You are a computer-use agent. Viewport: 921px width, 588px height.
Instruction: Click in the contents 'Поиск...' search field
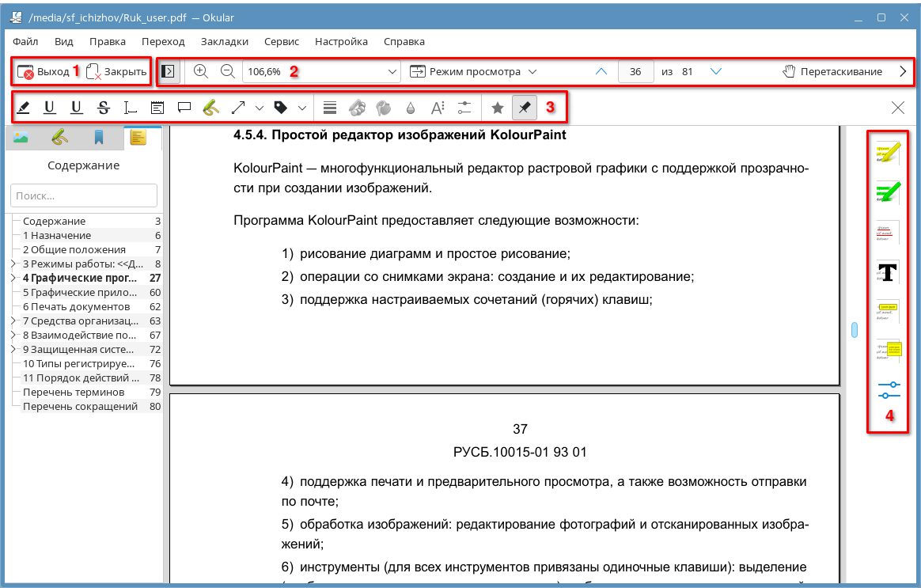pyautogui.click(x=84, y=195)
